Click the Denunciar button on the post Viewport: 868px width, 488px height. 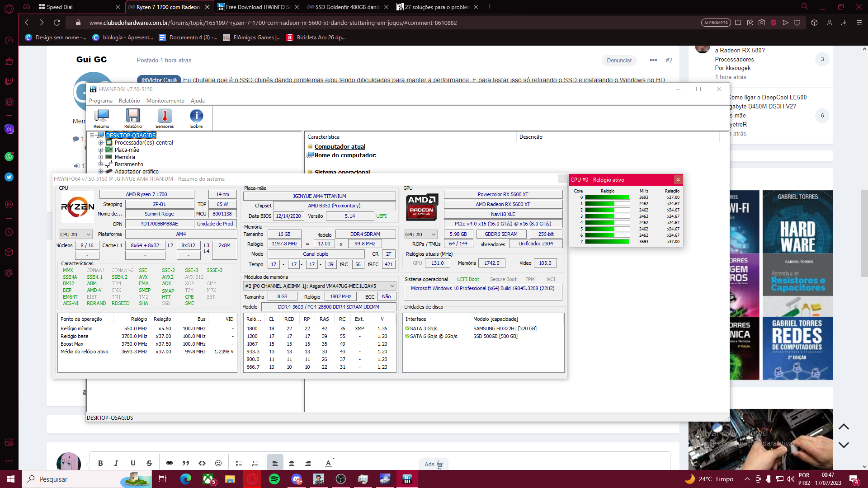pos(619,61)
